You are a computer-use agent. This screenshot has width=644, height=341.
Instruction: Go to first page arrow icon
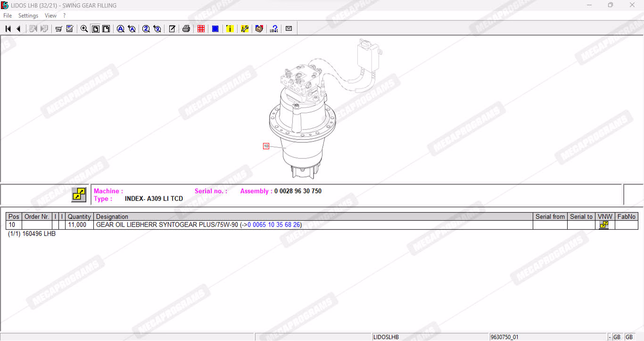coord(8,29)
